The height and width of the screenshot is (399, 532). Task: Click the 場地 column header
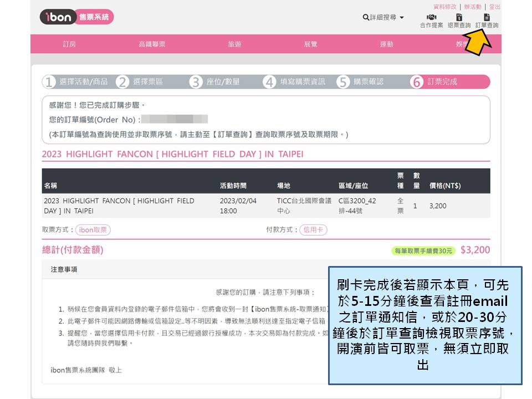pos(284,186)
